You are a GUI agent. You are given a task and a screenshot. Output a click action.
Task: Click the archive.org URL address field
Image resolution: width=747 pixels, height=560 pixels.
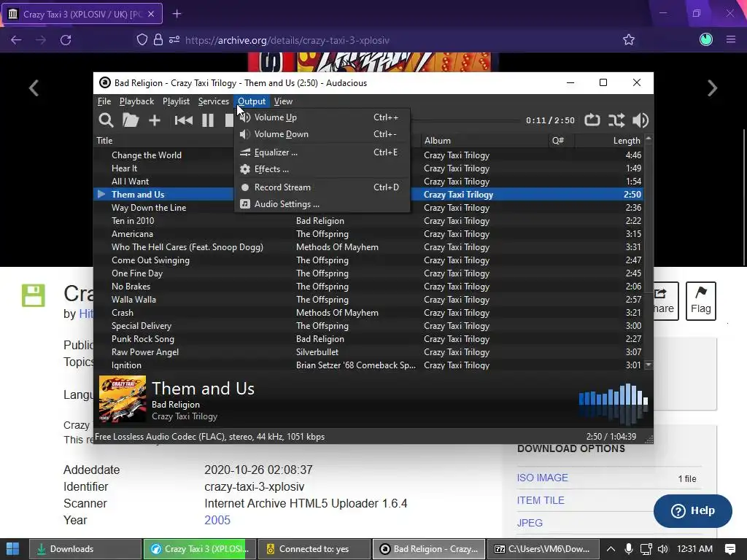click(287, 41)
